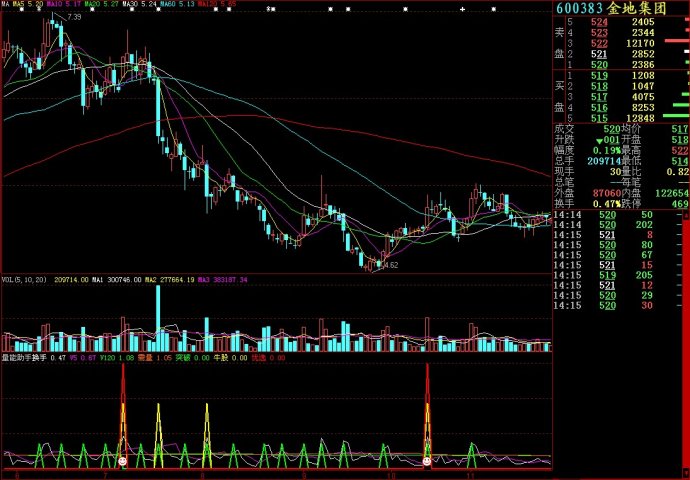Click the 卖盘 section label
Viewport: 690px width, 480px height.
pyautogui.click(x=559, y=43)
